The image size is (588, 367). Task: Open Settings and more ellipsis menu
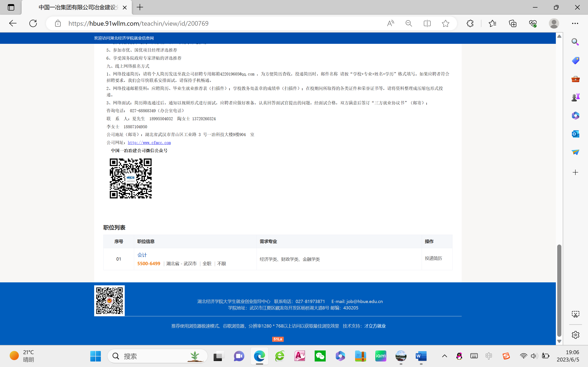pos(575,23)
